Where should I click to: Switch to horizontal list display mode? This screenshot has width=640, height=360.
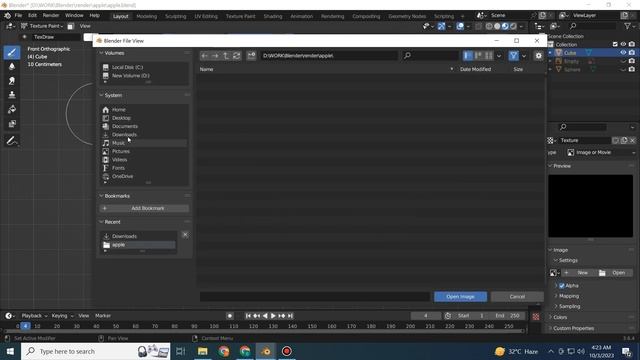tap(478, 56)
